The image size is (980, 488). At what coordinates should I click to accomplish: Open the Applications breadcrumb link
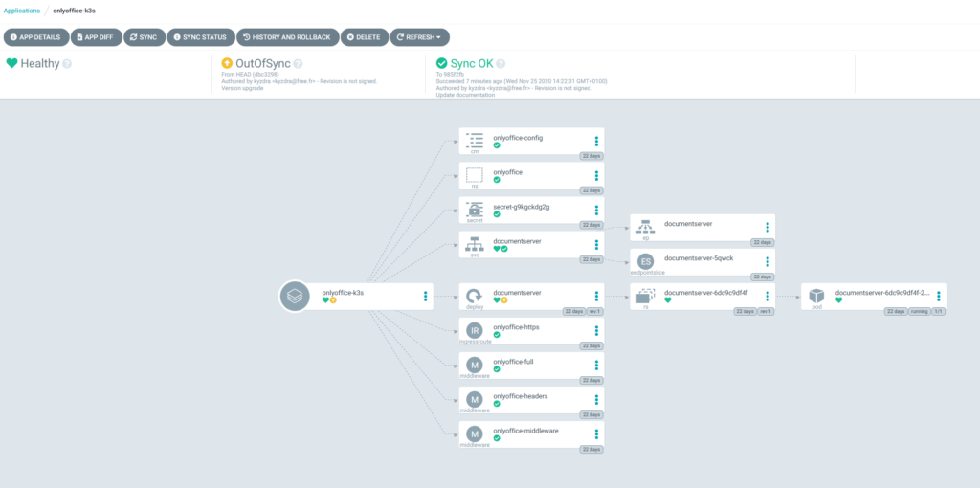click(22, 11)
